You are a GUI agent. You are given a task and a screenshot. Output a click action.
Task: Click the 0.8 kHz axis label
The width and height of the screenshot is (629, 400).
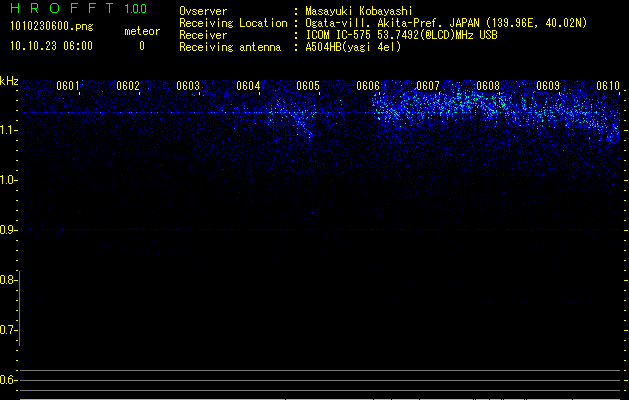click(x=7, y=280)
